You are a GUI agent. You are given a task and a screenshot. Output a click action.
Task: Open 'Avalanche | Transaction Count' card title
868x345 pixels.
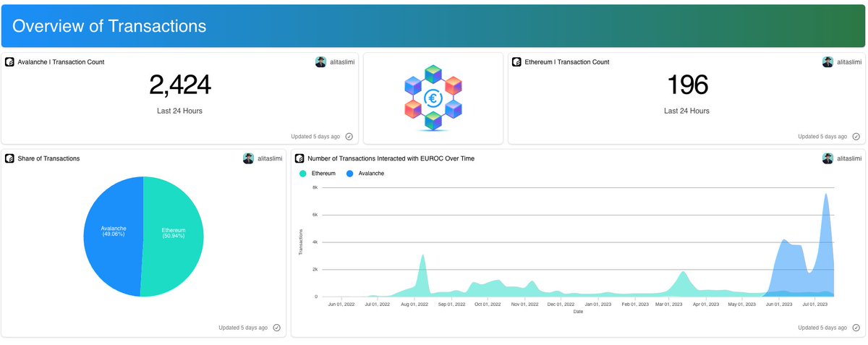click(61, 62)
